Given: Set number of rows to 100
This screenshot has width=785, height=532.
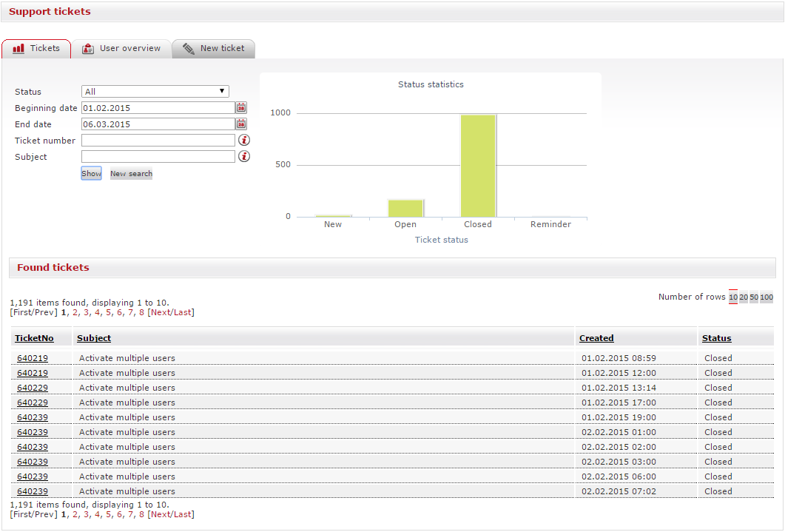Looking at the screenshot, I should (767, 297).
